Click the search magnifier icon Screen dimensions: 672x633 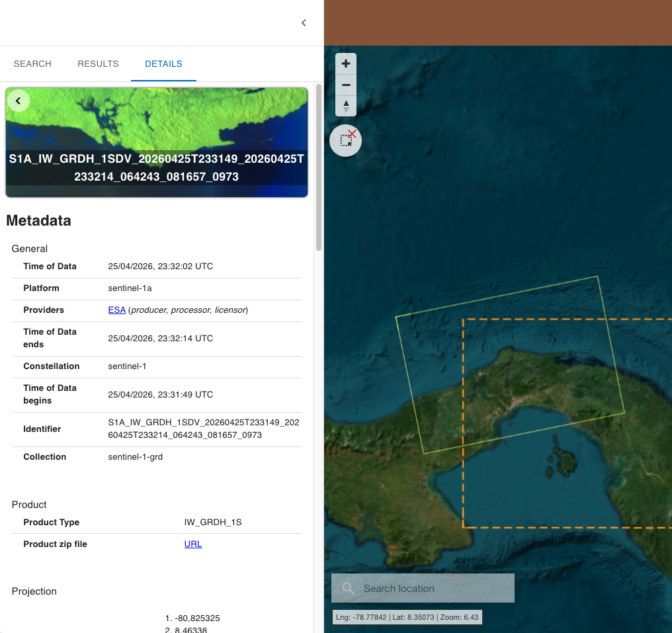coord(348,588)
